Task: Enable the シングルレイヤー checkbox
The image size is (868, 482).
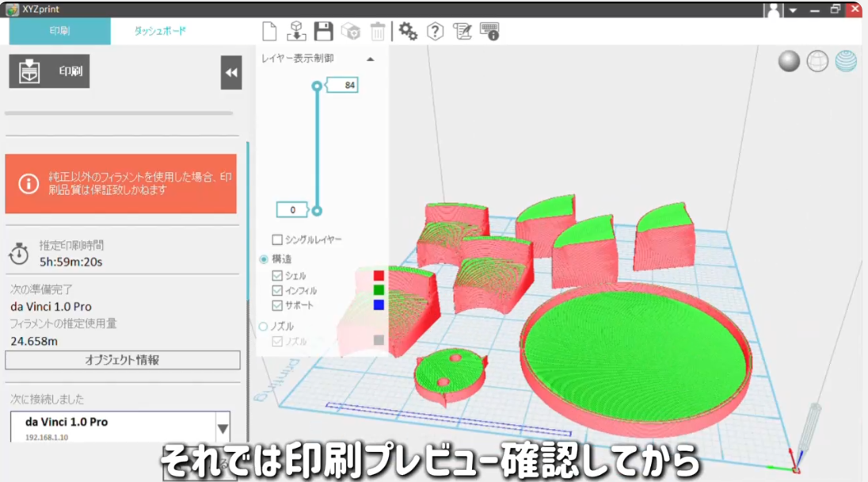Action: (x=277, y=239)
